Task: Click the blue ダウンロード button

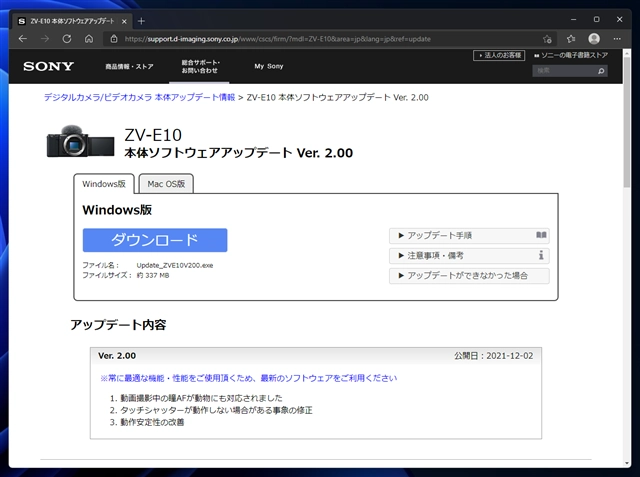Action: point(155,240)
